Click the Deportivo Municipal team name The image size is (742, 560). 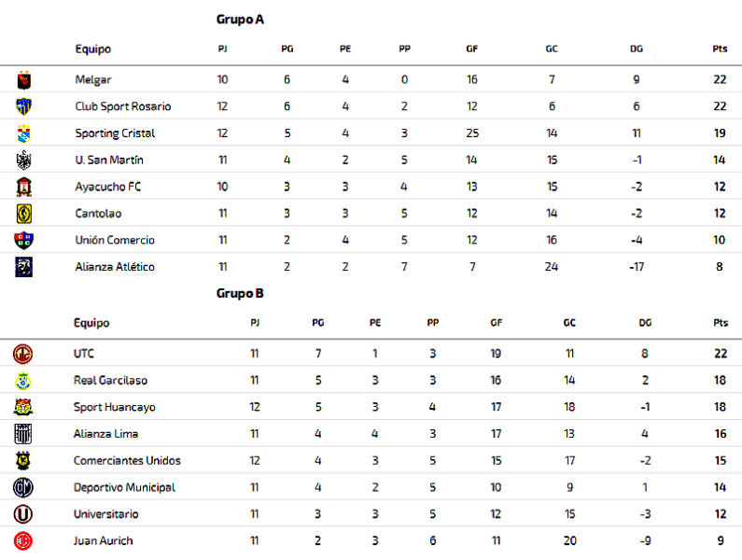pyautogui.click(x=124, y=487)
